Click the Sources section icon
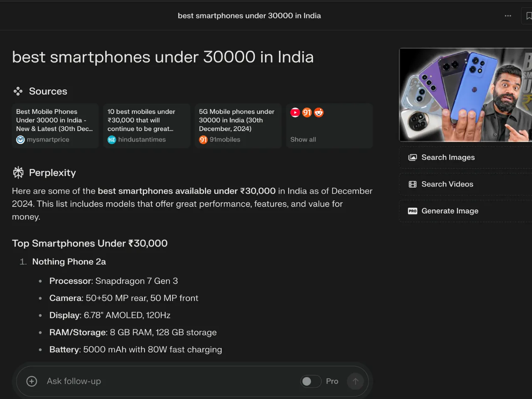 [x=18, y=91]
